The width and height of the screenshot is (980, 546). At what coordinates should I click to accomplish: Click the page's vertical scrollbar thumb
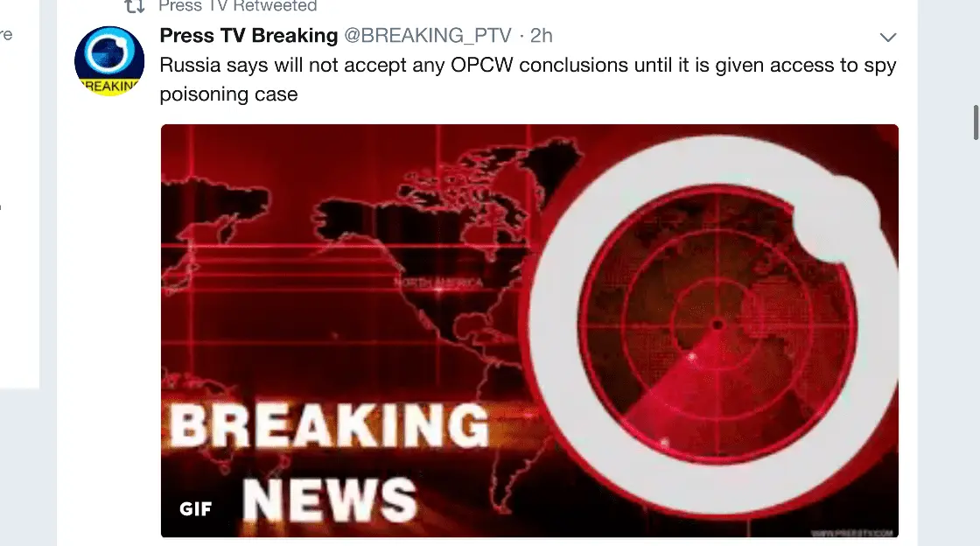pyautogui.click(x=976, y=122)
